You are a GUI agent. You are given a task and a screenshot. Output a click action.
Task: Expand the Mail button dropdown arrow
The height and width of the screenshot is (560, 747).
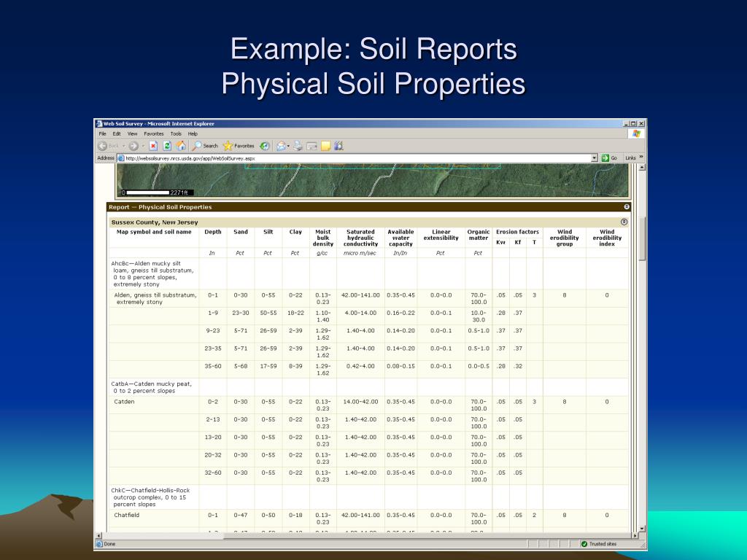tap(288, 146)
